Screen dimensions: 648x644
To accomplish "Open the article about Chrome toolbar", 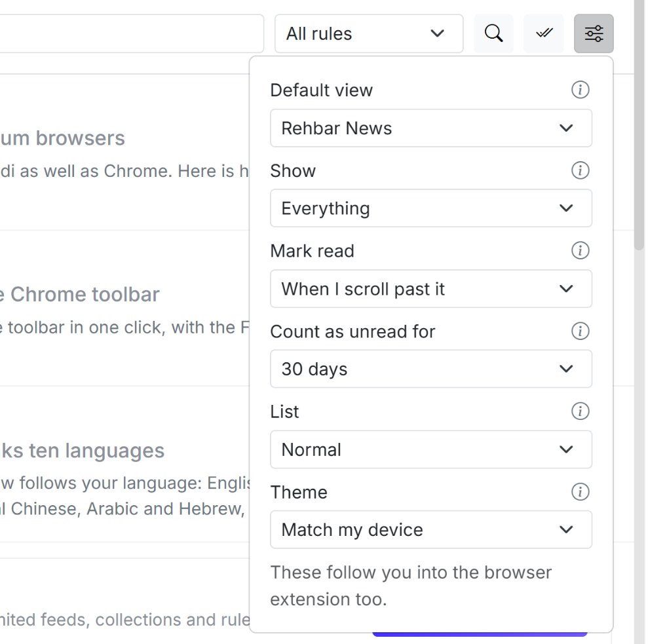I will pyautogui.click(x=80, y=295).
